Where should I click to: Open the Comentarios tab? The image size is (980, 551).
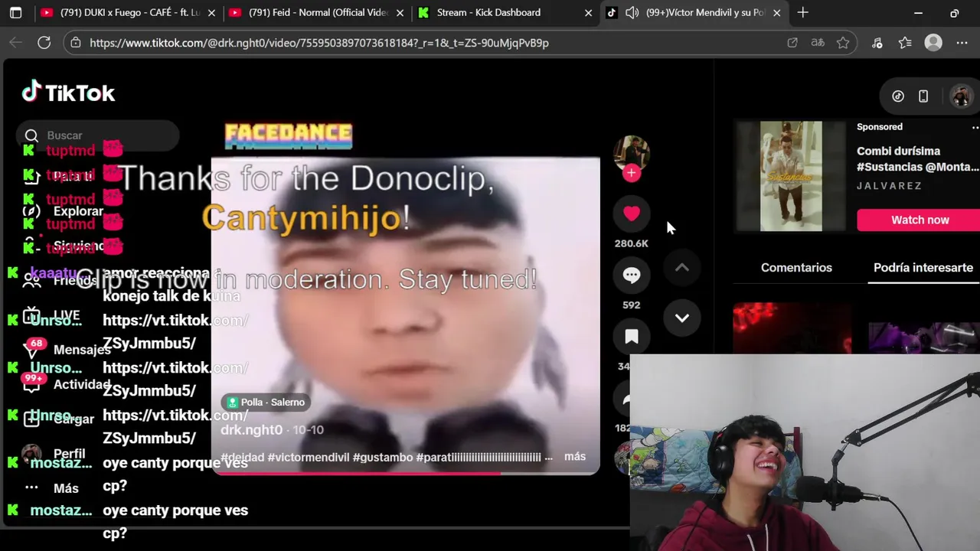(x=796, y=268)
